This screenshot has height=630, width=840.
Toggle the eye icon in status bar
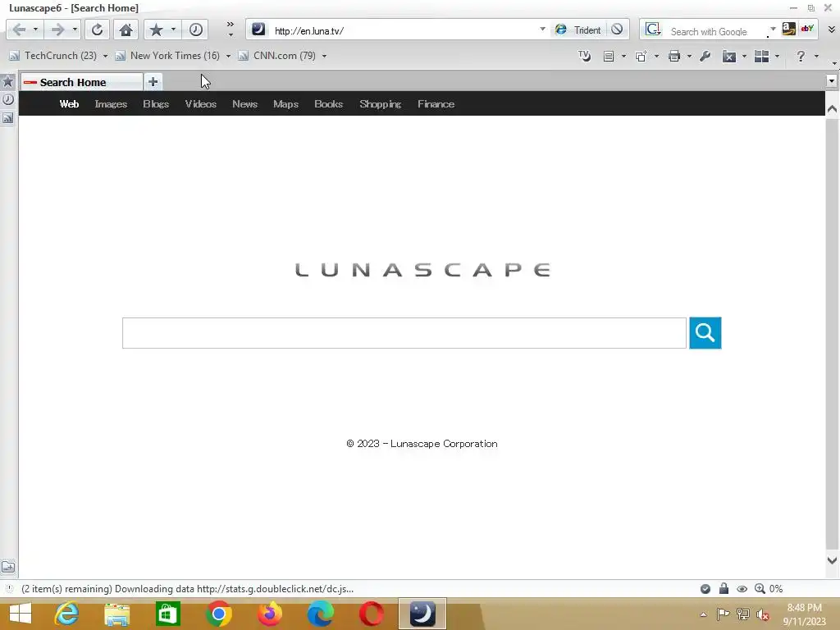pyautogui.click(x=742, y=589)
